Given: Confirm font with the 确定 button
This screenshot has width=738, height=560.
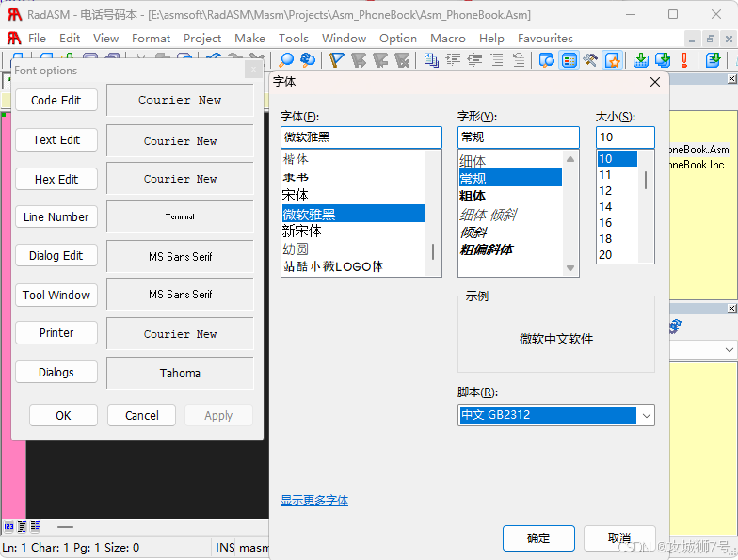Looking at the screenshot, I should click(538, 538).
